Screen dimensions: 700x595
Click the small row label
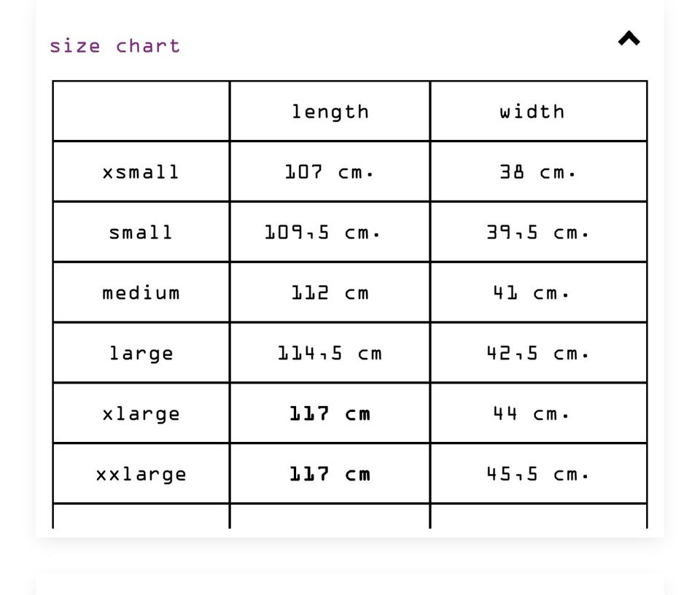click(141, 233)
